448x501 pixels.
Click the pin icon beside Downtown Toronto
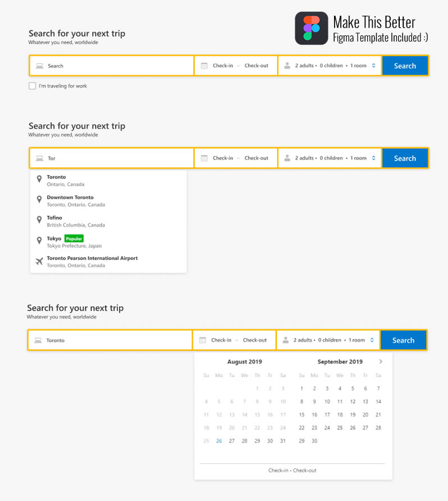(x=39, y=199)
